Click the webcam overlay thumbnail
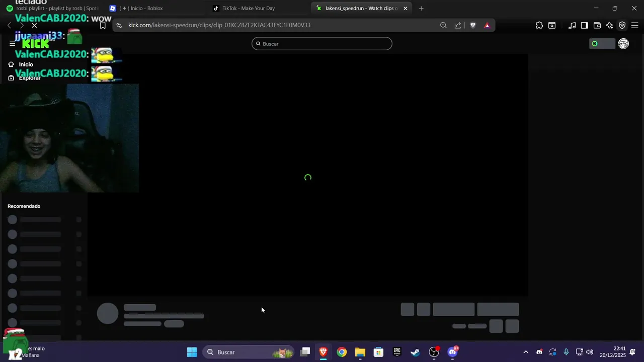This screenshot has height=362, width=644. [69, 138]
